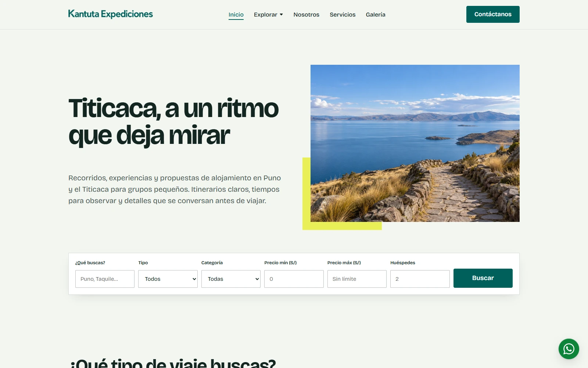Click the Precio mín input field
Screen dimensions: 588x368
(294, 279)
